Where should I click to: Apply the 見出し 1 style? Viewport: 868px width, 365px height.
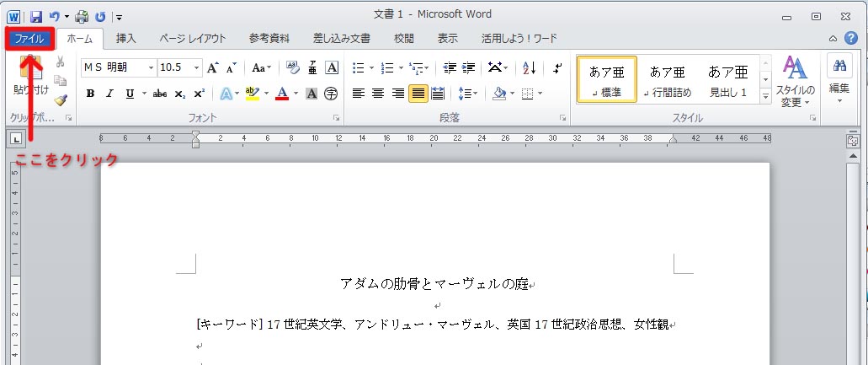[x=728, y=79]
